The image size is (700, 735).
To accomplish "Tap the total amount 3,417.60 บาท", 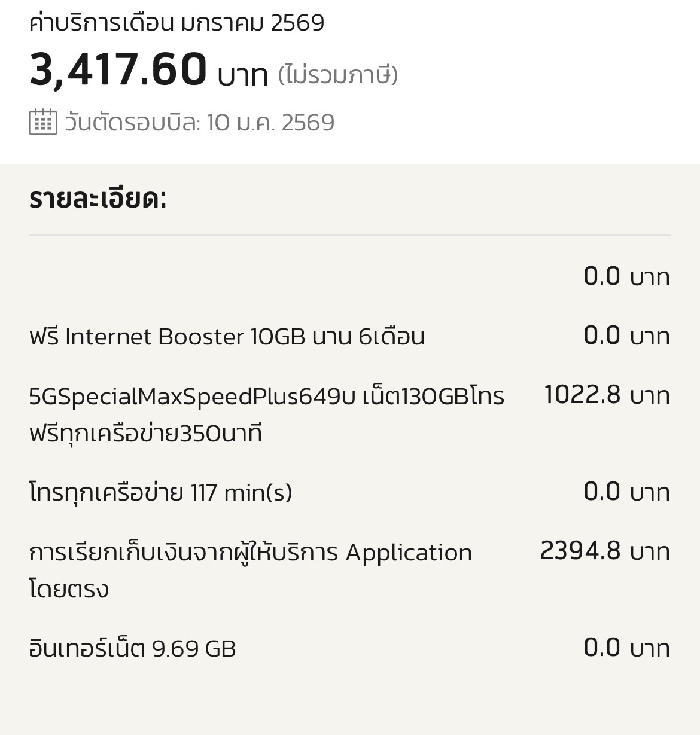I will pyautogui.click(x=148, y=71).
